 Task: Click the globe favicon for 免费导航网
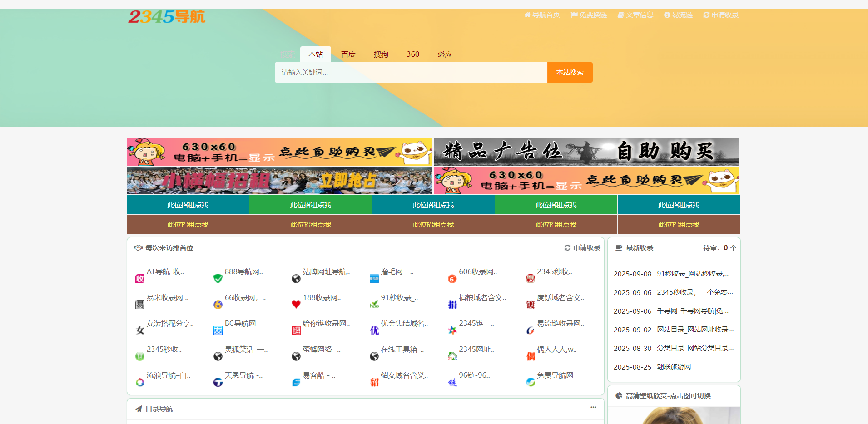531,382
